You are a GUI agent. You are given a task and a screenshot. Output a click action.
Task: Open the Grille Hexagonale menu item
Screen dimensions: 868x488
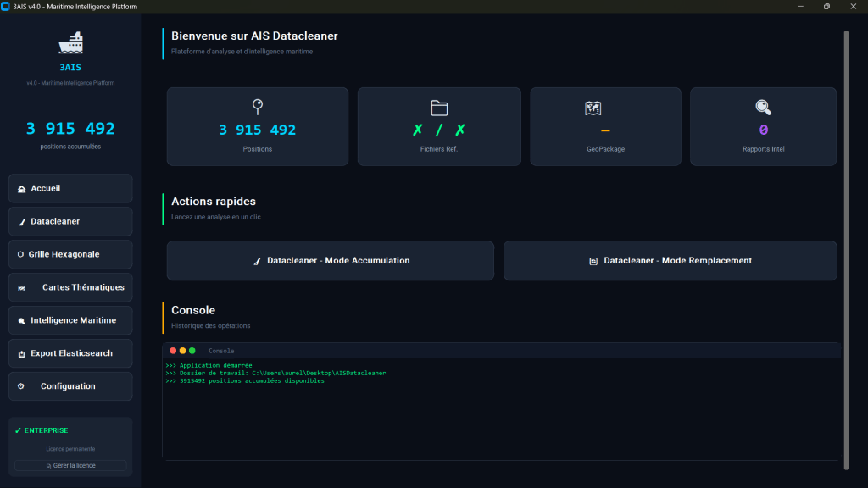click(70, 254)
